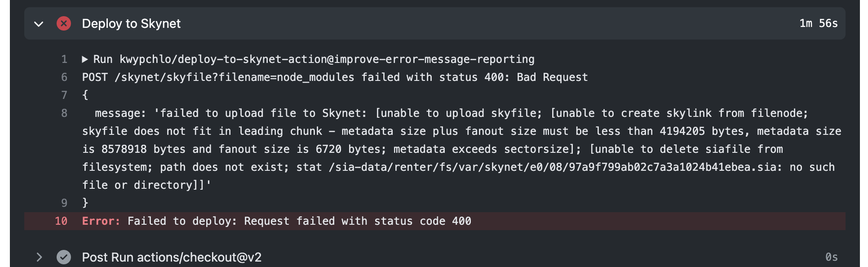This screenshot has height=267, width=868.
Task: Click the gray checkmark on Post Run actions/checkout@v2
Action: click(x=64, y=257)
